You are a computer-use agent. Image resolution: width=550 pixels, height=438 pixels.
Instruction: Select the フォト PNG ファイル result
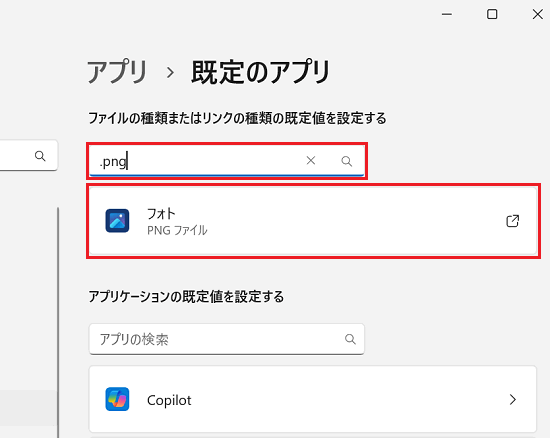point(313,221)
